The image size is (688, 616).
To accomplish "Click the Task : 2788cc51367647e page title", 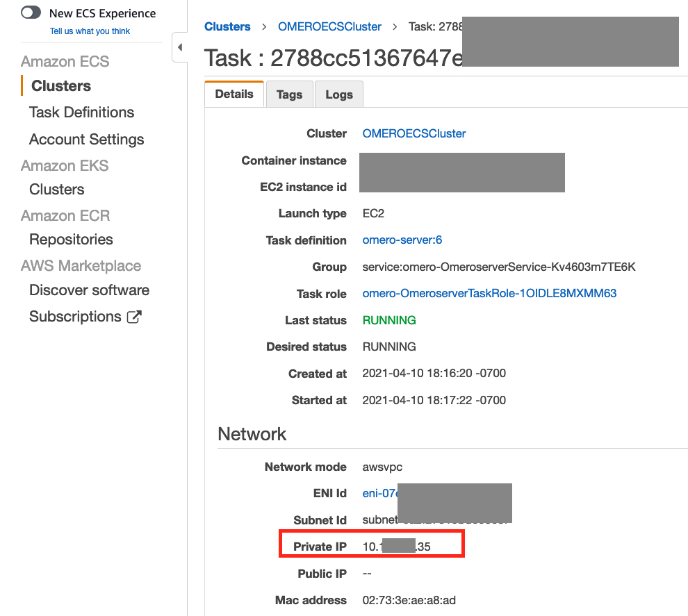I will tap(334, 58).
